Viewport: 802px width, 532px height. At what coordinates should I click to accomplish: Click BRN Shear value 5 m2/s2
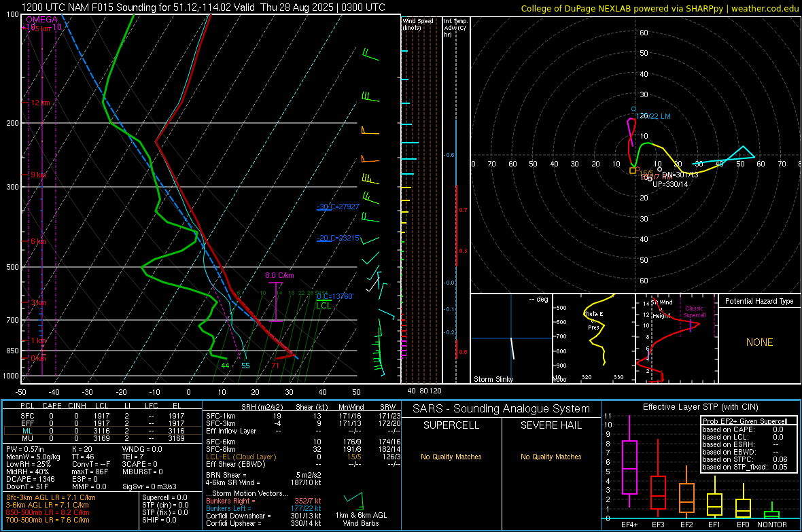pyautogui.click(x=309, y=475)
